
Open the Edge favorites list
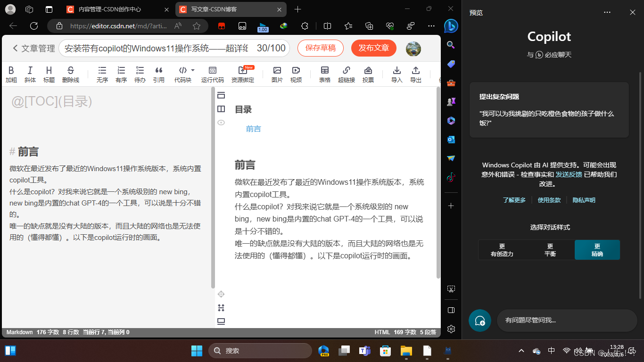click(348, 26)
